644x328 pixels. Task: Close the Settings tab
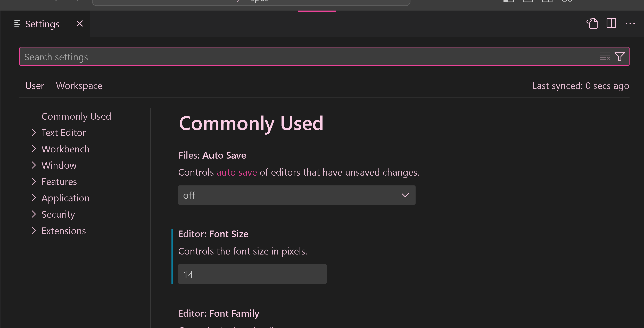click(x=79, y=23)
